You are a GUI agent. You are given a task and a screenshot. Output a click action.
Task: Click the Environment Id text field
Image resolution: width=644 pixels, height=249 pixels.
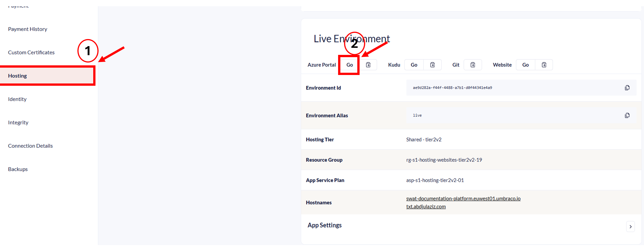coord(508,88)
